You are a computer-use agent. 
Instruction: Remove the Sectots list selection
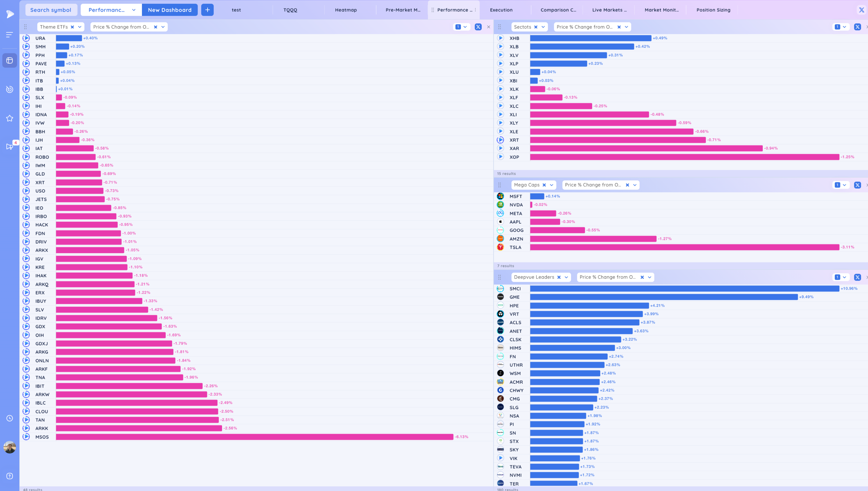(536, 27)
